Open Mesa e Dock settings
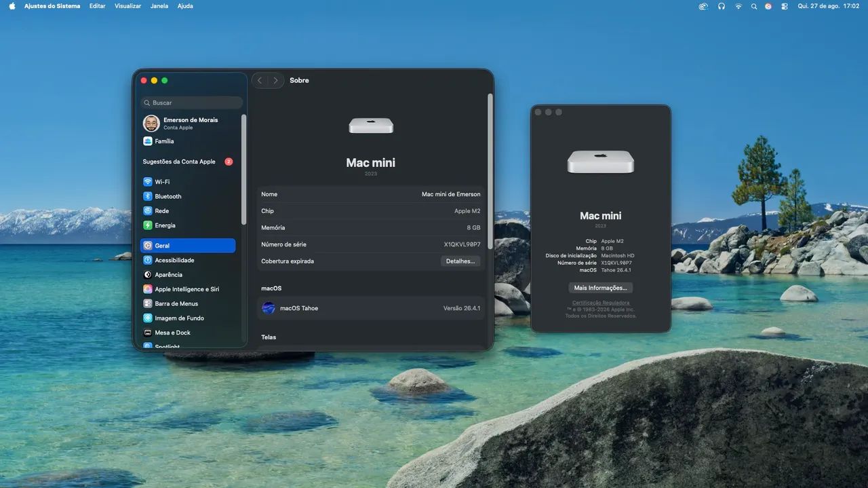This screenshot has height=488, width=868. (x=188, y=333)
